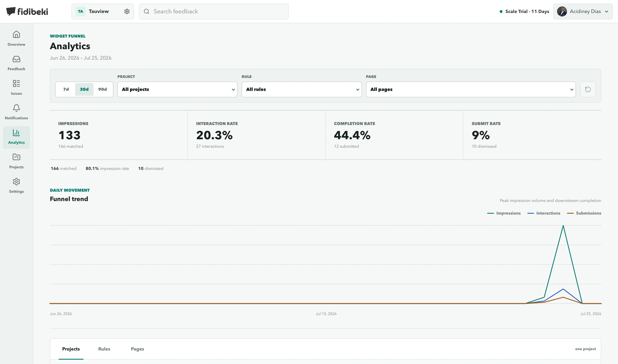Open the All pages dropdown
The height and width of the screenshot is (364, 618).
[471, 89]
